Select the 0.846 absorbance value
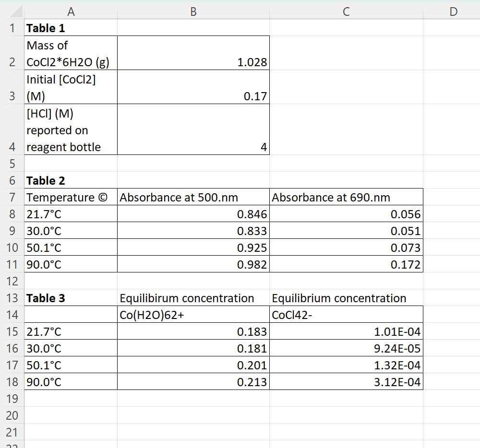This screenshot has width=480, height=448. (x=193, y=214)
